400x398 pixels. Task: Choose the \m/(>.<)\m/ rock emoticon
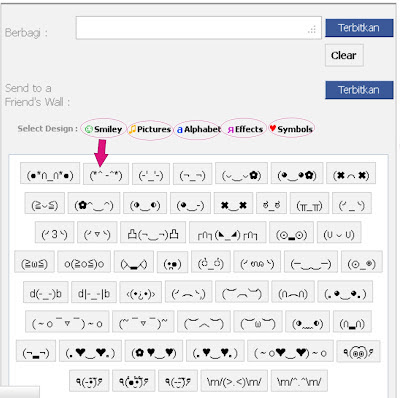pos(234,380)
